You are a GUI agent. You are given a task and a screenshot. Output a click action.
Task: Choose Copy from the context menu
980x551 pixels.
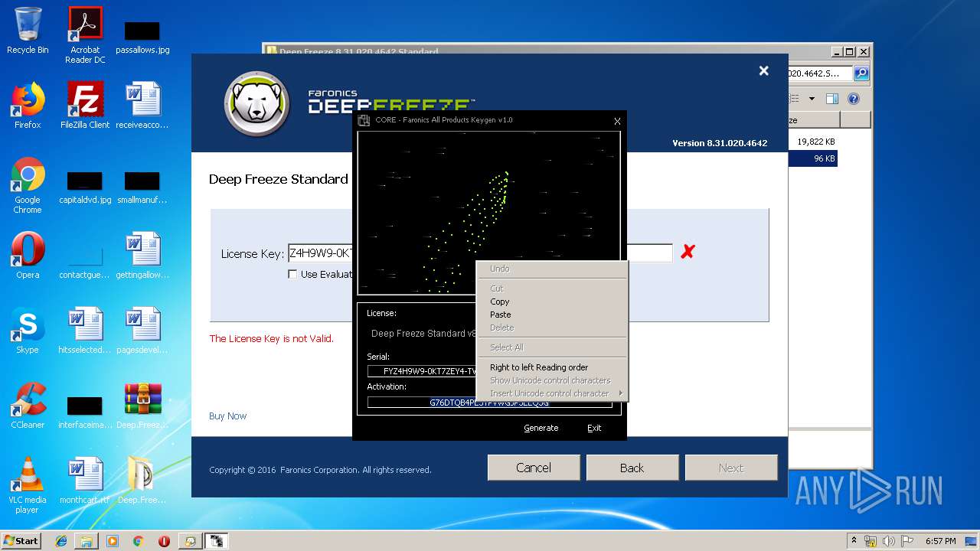point(500,302)
